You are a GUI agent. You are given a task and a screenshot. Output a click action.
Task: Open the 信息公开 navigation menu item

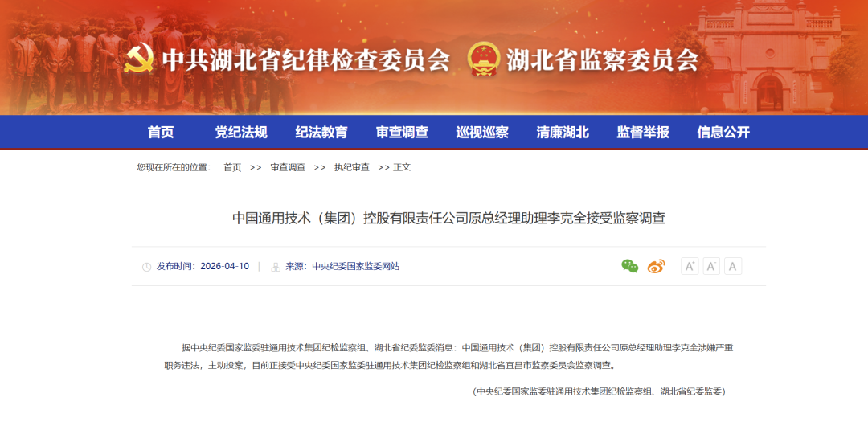[x=723, y=133]
